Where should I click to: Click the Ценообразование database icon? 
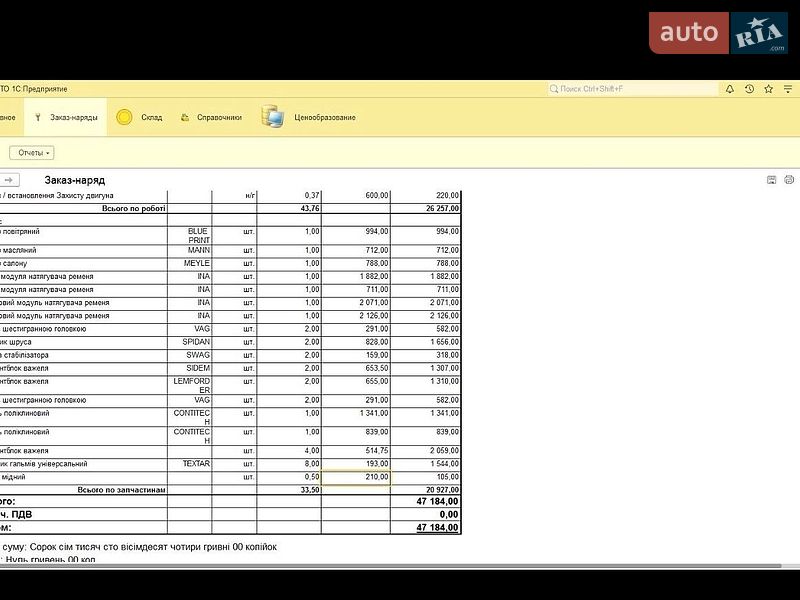(272, 117)
